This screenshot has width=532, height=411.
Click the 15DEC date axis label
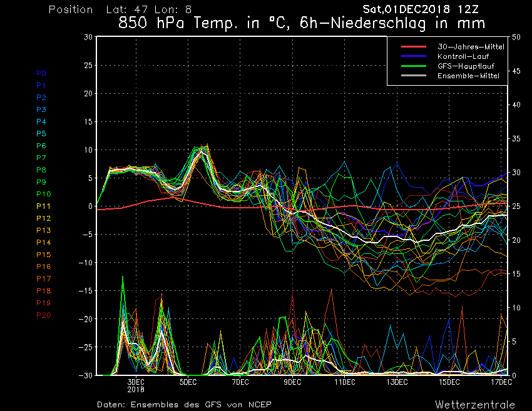click(x=449, y=382)
